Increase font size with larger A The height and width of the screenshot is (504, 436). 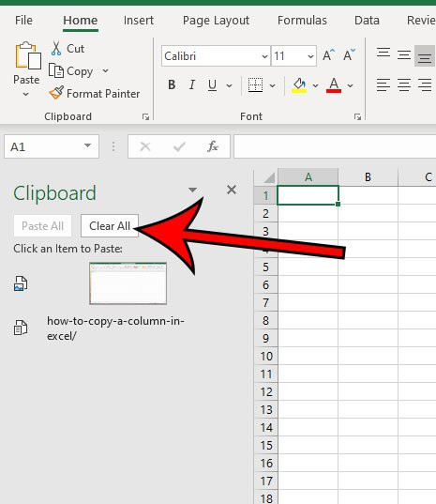pyautogui.click(x=328, y=55)
